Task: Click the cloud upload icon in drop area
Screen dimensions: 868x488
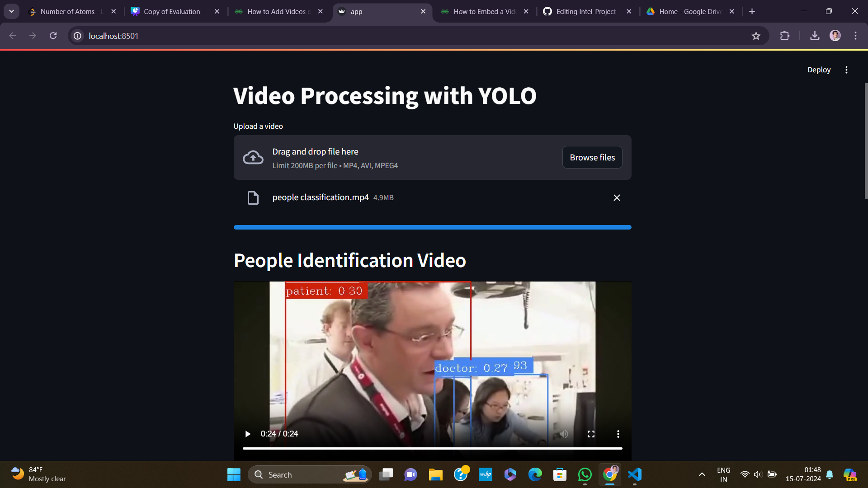Action: point(253,157)
